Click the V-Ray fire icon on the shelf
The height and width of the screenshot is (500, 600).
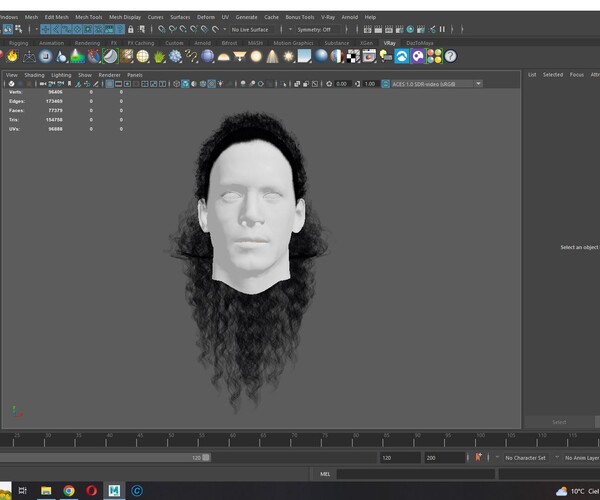pyautogui.click(x=12, y=56)
